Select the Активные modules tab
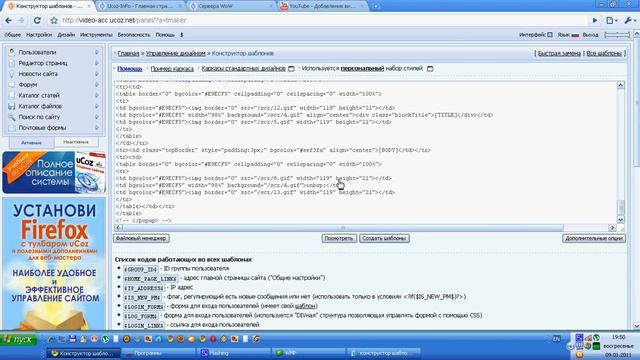The width and height of the screenshot is (640, 360). pos(31,143)
